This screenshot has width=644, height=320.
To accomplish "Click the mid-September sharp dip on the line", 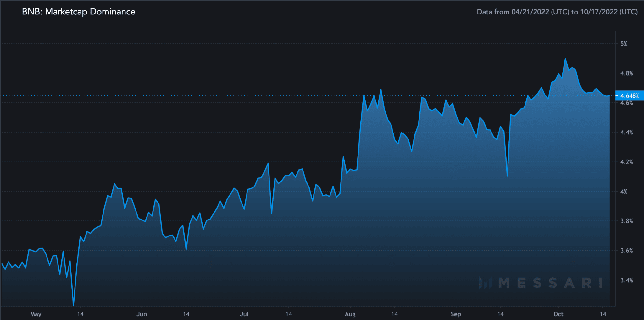I will coord(507,176).
